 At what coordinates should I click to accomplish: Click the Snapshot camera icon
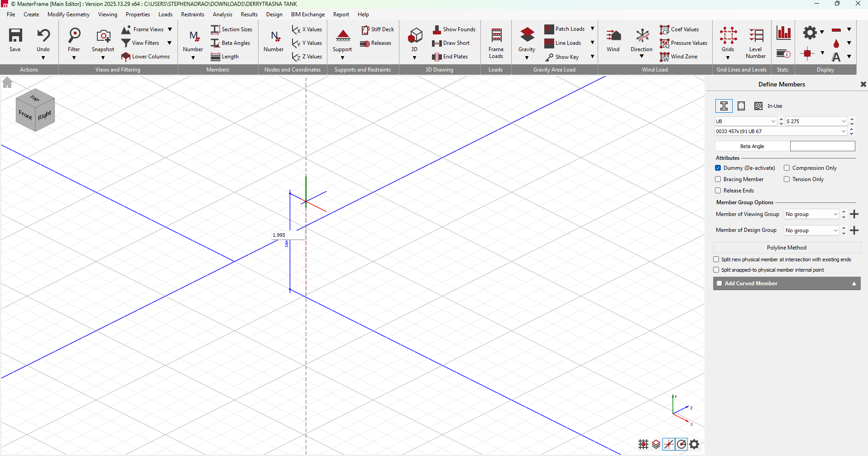(103, 36)
